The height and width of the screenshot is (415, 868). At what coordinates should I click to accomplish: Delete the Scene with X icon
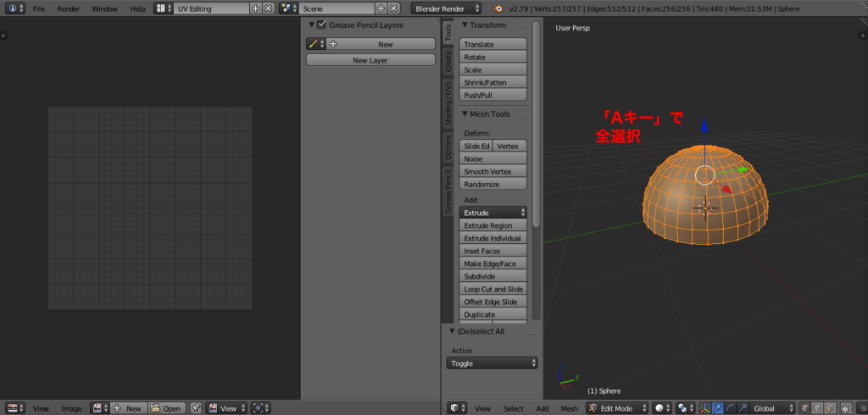(x=393, y=8)
